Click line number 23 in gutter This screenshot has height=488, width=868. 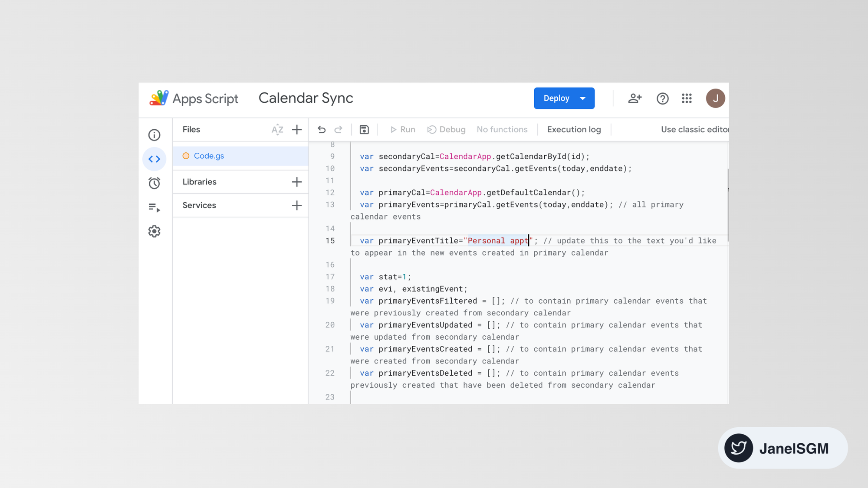point(330,397)
